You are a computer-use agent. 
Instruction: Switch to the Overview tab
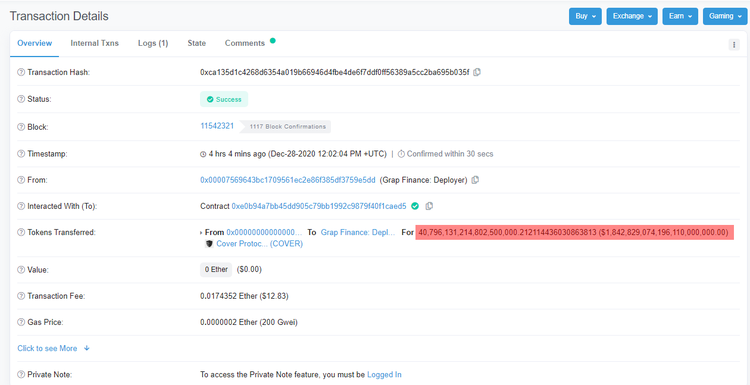coord(34,43)
